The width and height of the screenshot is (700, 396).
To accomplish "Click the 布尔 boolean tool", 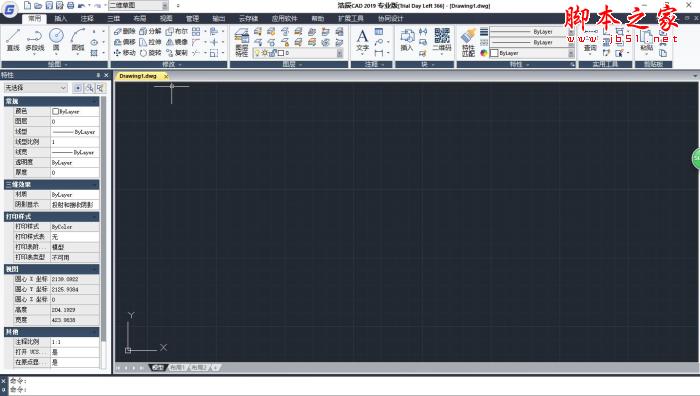I will 177,31.
